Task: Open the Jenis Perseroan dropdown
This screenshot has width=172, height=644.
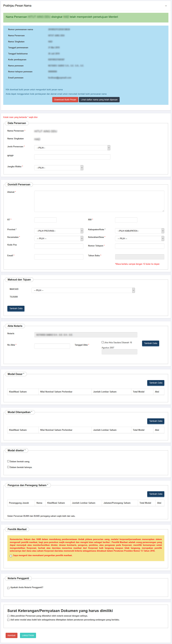Action: [72, 148]
